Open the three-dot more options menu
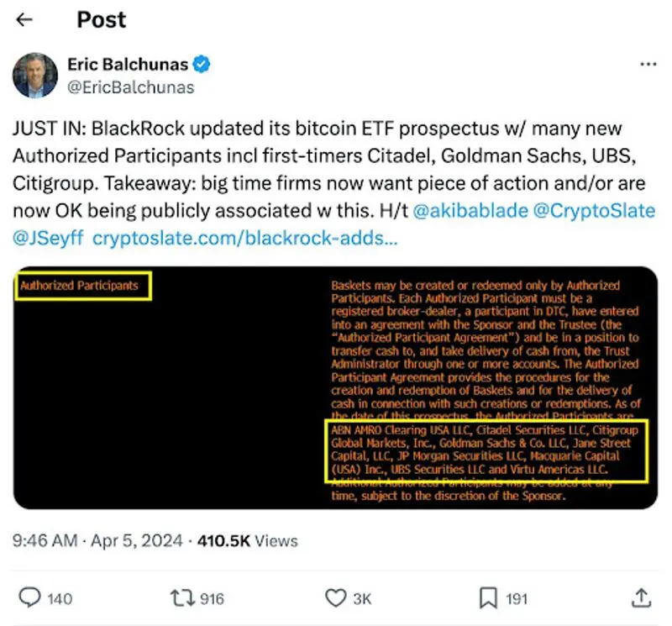672x626 pixels. (x=648, y=65)
